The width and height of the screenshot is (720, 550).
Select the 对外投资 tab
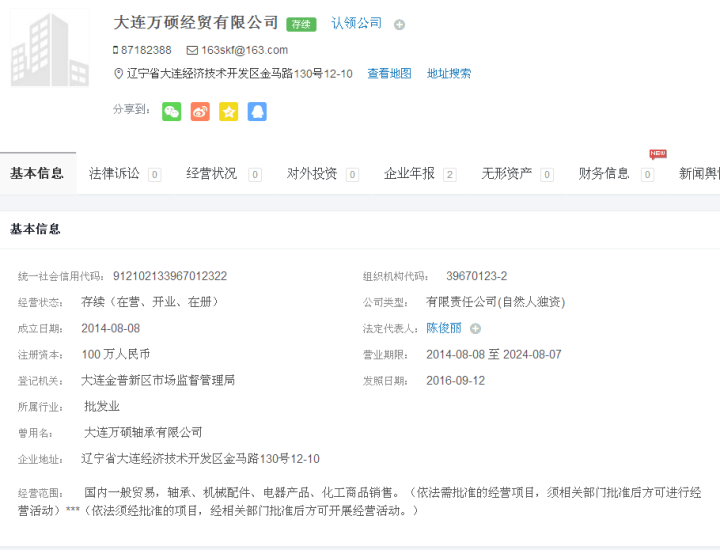point(312,173)
